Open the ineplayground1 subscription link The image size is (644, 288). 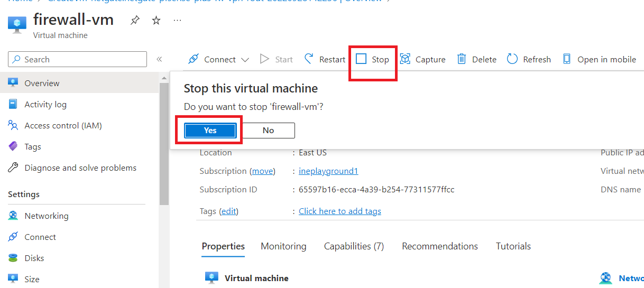[x=328, y=171]
